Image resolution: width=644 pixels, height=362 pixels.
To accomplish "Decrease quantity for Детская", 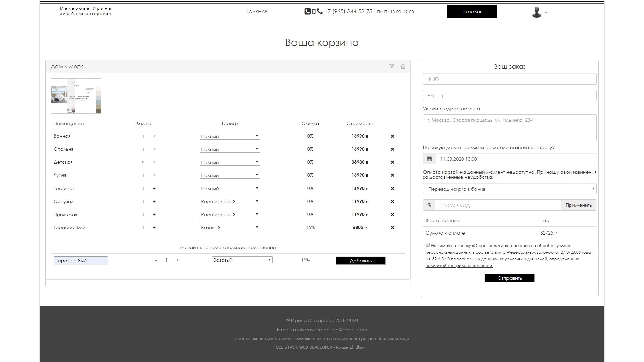I will tap(132, 163).
